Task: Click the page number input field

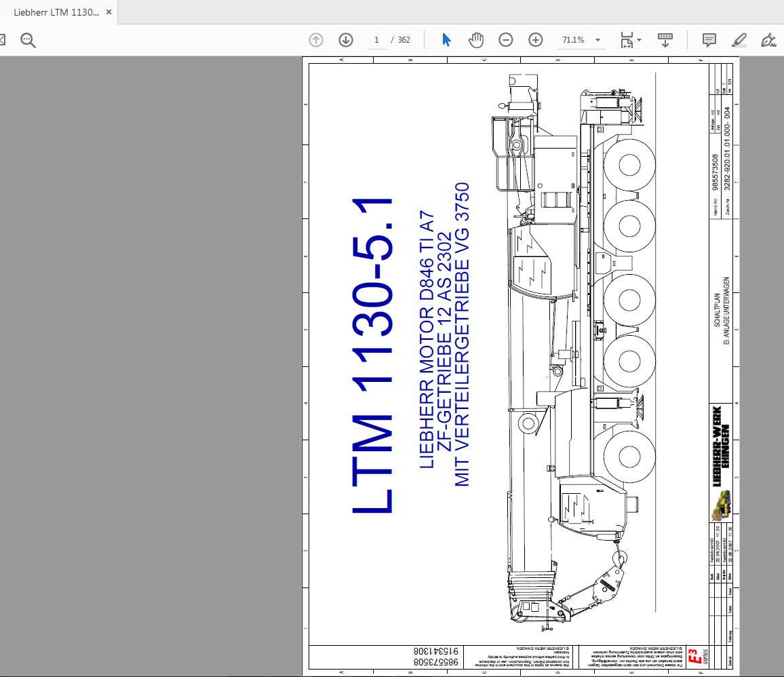Action: tap(376, 40)
